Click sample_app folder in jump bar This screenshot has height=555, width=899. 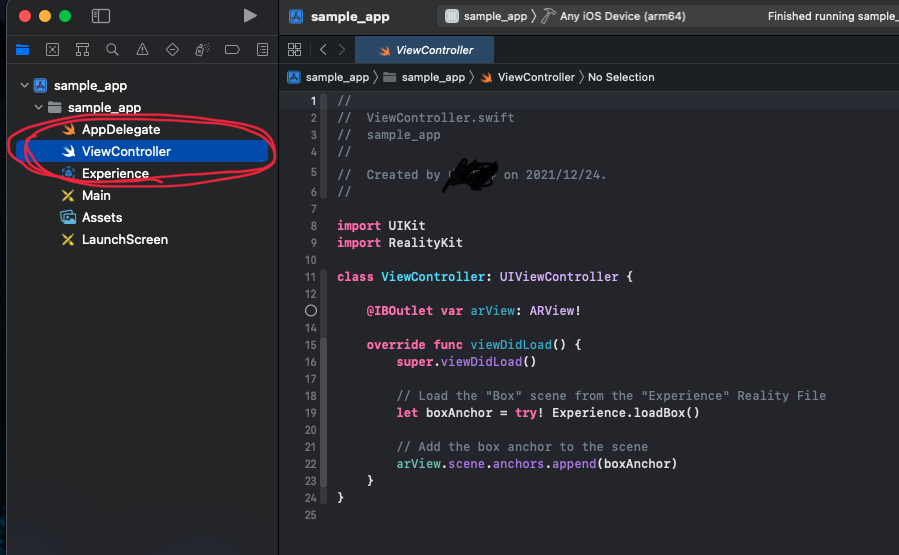(x=433, y=77)
